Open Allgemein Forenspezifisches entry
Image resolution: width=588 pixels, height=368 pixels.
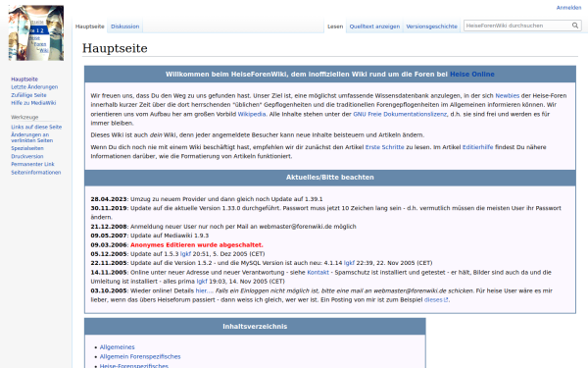140,357
